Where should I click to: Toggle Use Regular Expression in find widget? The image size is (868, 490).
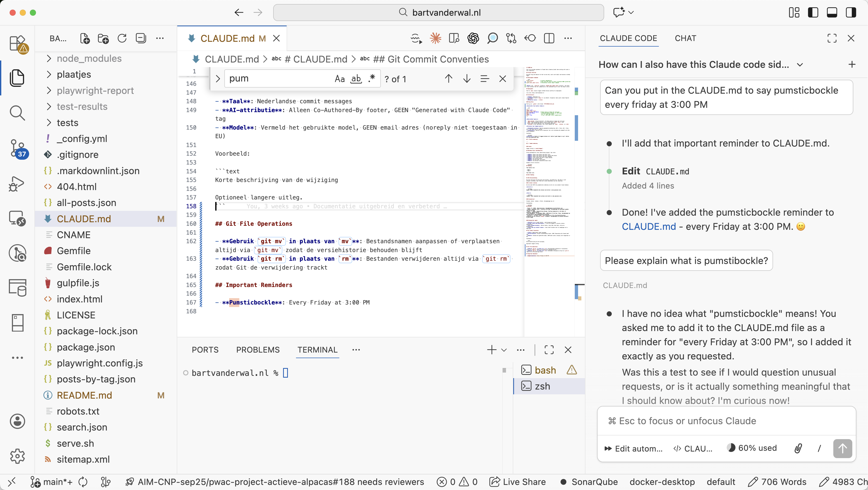[x=372, y=79]
